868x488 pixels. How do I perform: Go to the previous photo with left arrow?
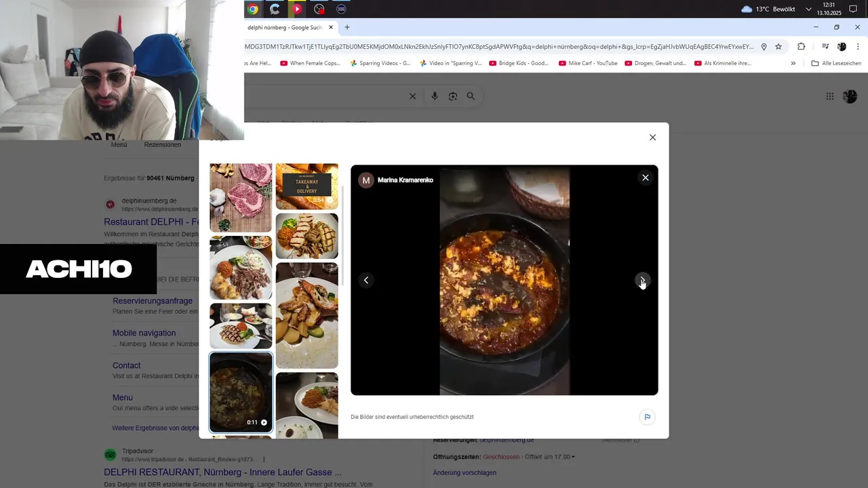tap(366, 280)
